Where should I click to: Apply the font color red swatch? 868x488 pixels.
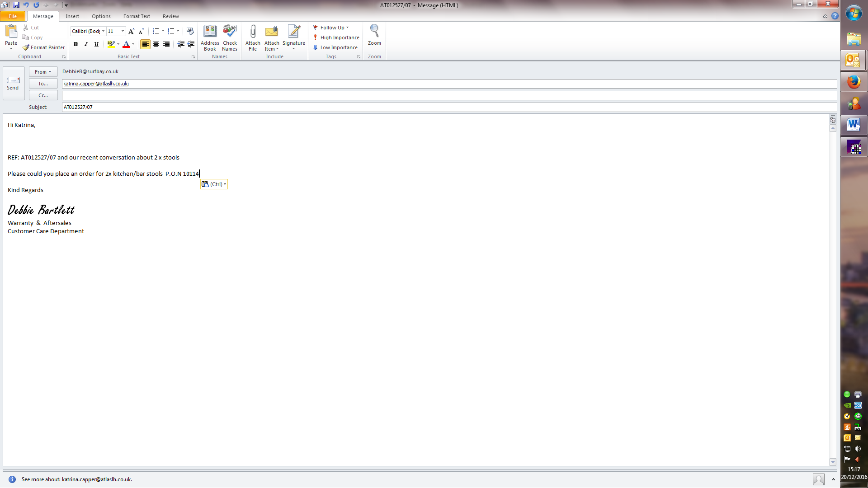point(126,44)
